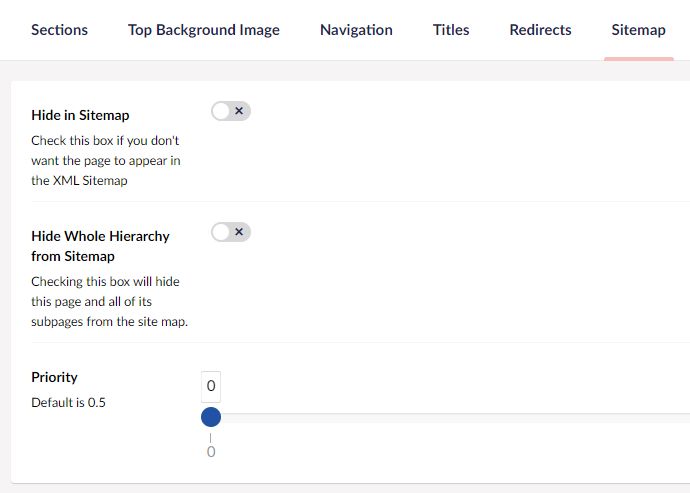Screen dimensions: 690x493
Task: Click the blue Priority slider handle
Action: (211, 417)
